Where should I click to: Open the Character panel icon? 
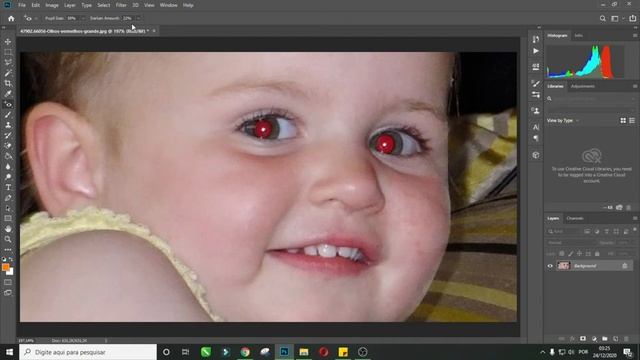click(536, 127)
